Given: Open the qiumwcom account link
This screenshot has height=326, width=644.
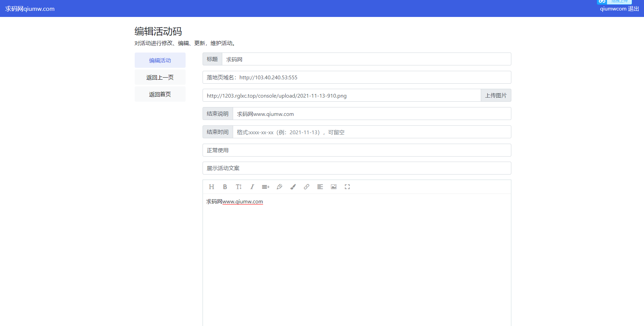Looking at the screenshot, I should [613, 9].
